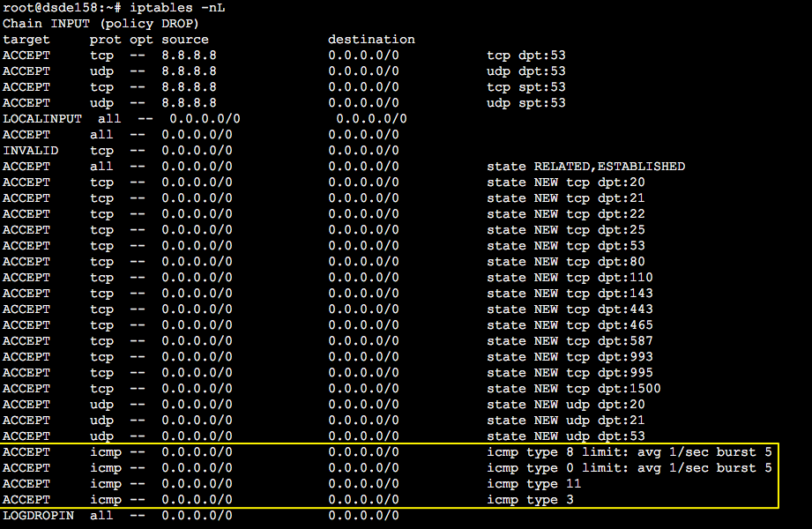Click 'icmp type 8 limit: avg 1/sec burst 5'

coord(629,452)
